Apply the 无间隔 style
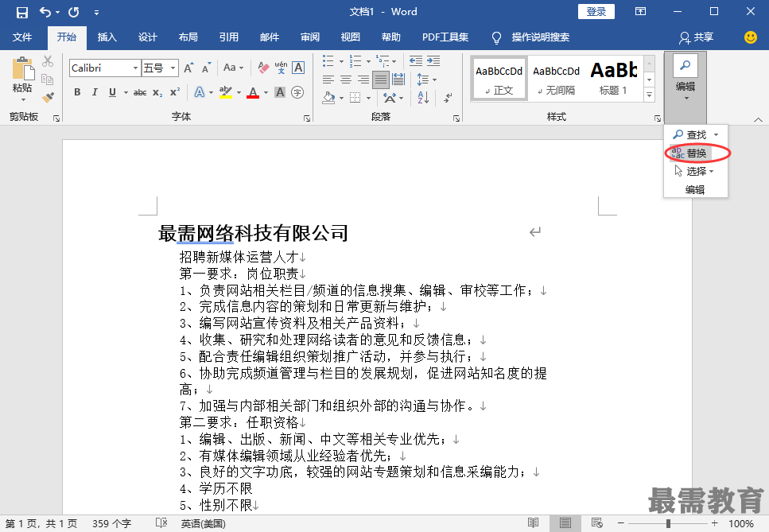The height and width of the screenshot is (532, 769). tap(556, 80)
